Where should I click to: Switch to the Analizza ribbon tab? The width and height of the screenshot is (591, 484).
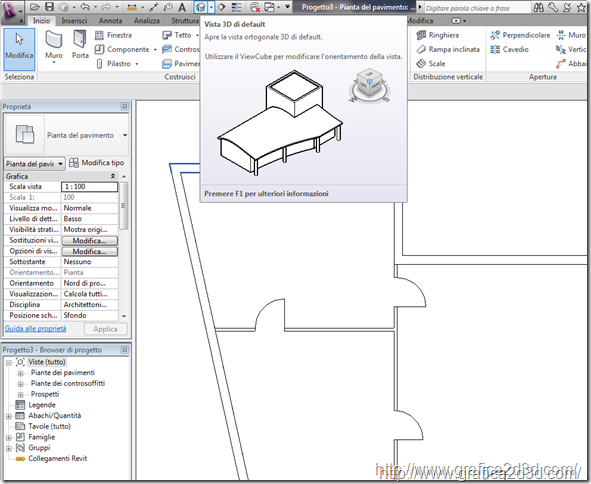click(147, 21)
